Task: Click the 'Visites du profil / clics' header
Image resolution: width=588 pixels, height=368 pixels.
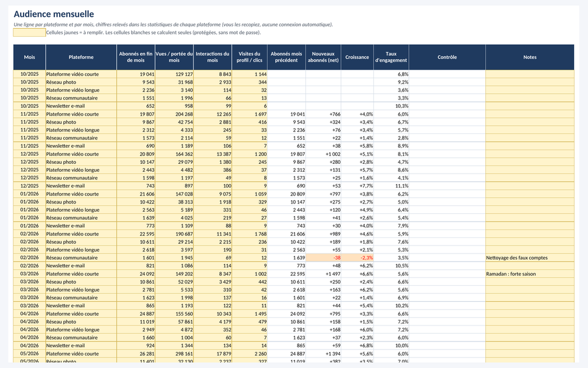Action: tap(249, 57)
